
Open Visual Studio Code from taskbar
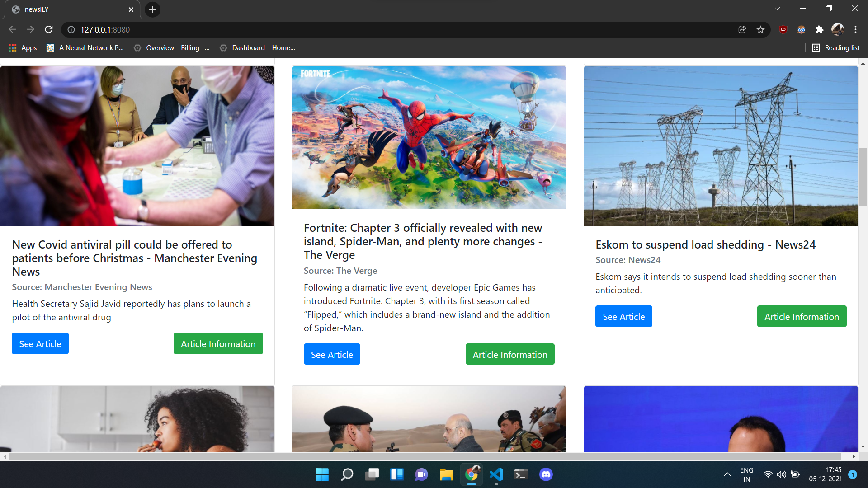(x=496, y=474)
